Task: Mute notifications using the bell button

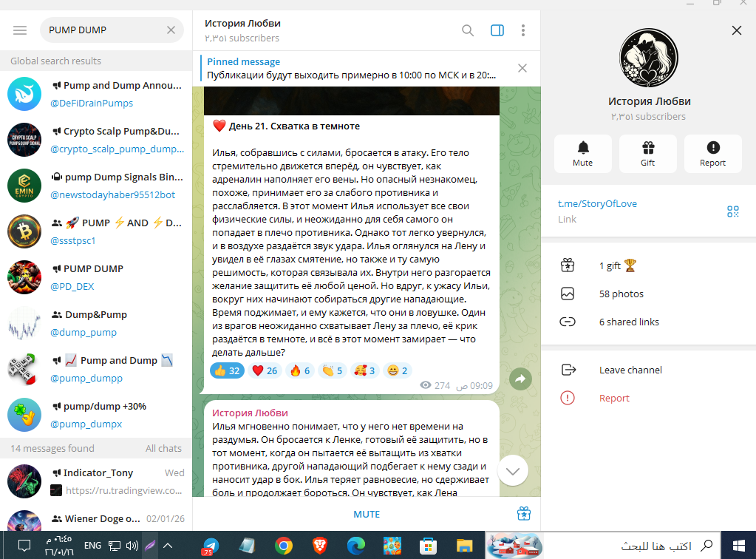Action: pyautogui.click(x=583, y=154)
